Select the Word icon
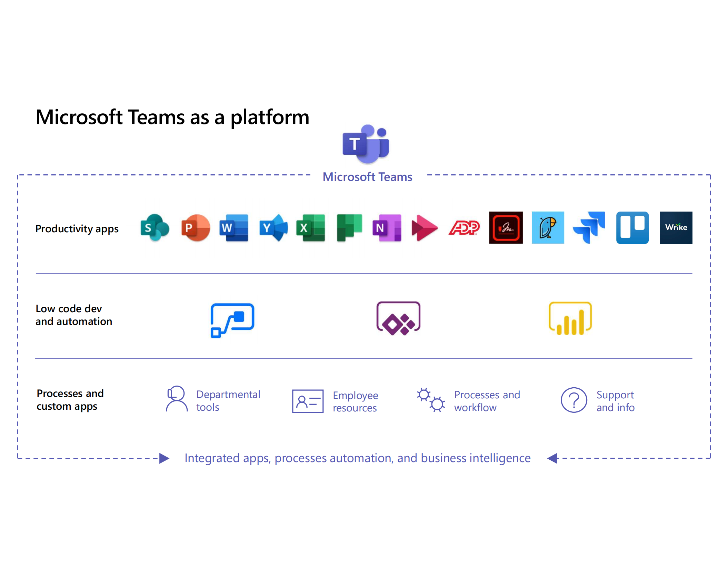728x562 pixels. [x=234, y=228]
